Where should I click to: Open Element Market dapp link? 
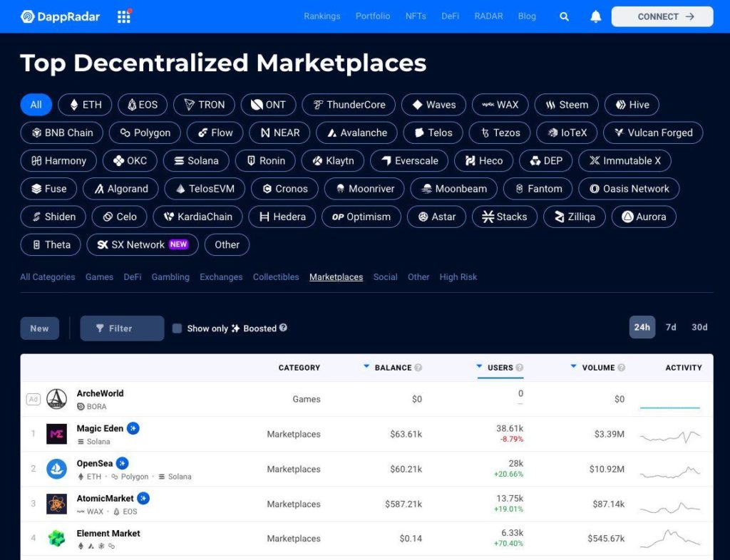(108, 533)
